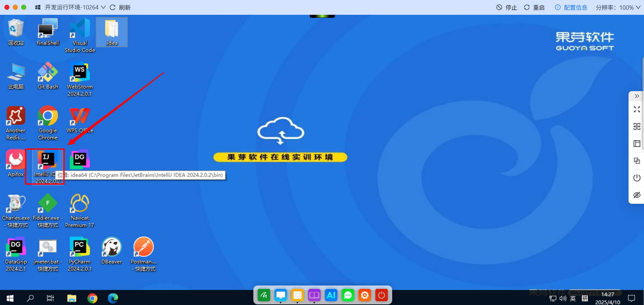Click the 重启 restart button
This screenshot has height=305, width=644.
534,7
